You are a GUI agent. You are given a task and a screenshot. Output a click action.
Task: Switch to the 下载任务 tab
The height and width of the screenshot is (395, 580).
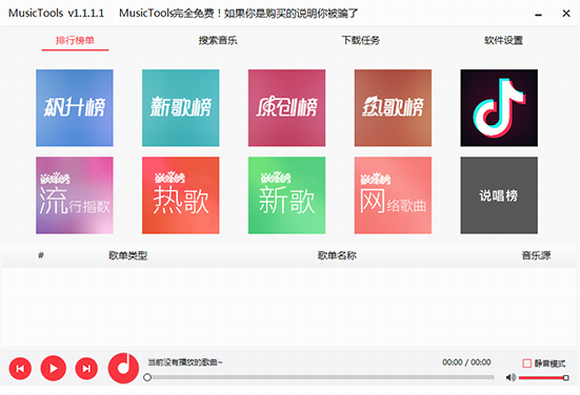(361, 40)
